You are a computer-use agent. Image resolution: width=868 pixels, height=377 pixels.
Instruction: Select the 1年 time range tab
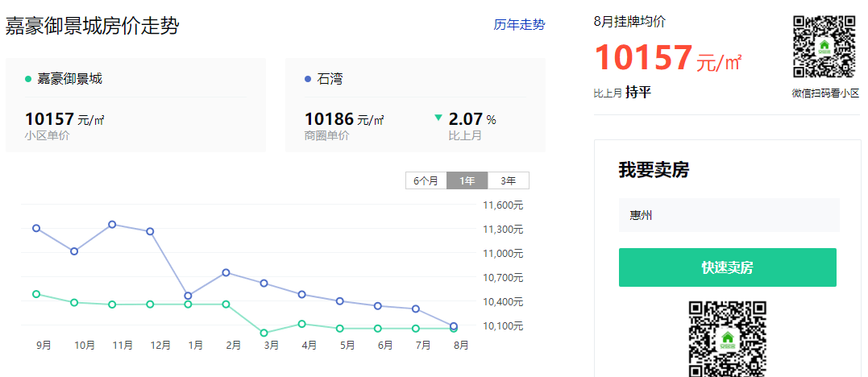pyautogui.click(x=467, y=181)
